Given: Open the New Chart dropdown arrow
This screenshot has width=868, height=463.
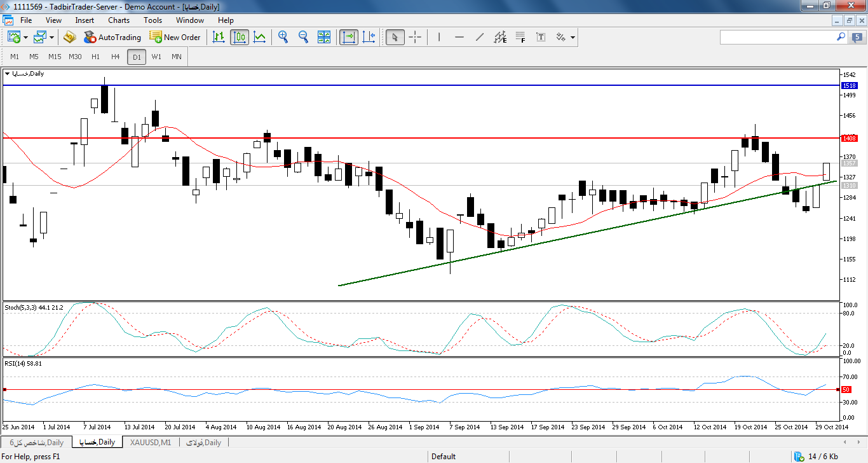Looking at the screenshot, I should tap(25, 38).
